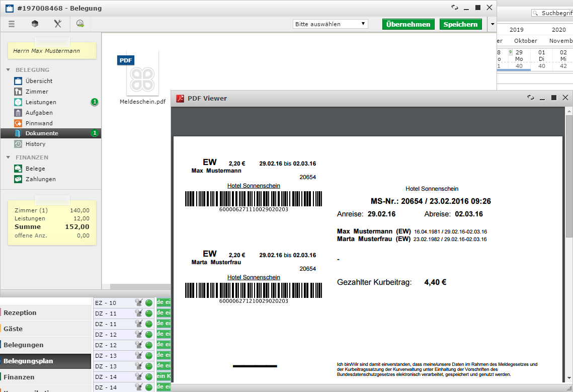Click the green status circle in the EZ - 10 row
The image size is (573, 392).
pos(149,303)
